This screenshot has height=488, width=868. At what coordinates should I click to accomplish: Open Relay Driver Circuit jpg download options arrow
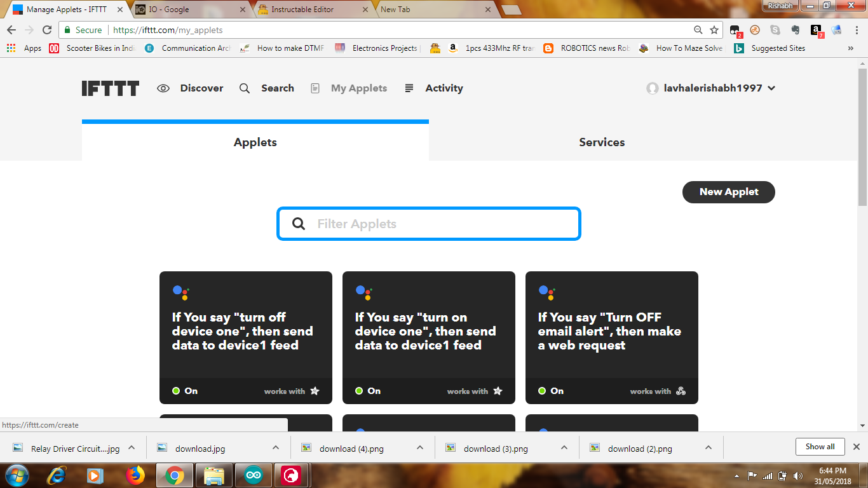(x=132, y=447)
